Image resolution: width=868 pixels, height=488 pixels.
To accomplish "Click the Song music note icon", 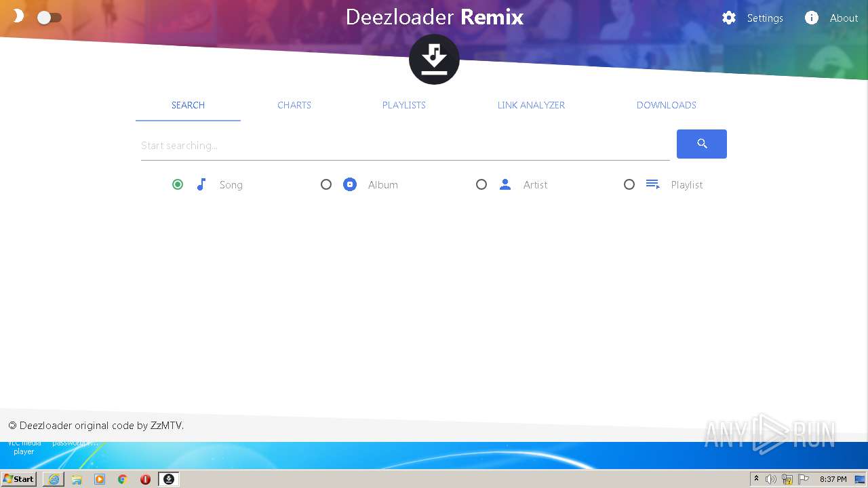I will 201,184.
